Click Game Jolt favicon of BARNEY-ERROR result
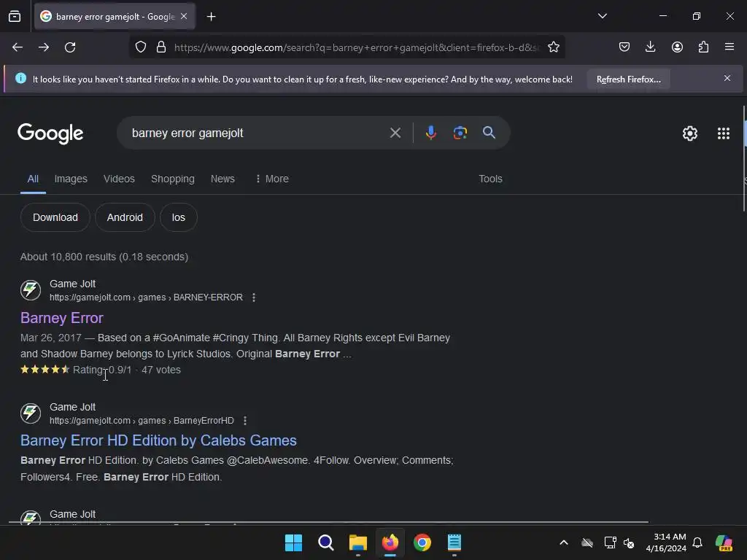The height and width of the screenshot is (560, 747). click(x=31, y=290)
